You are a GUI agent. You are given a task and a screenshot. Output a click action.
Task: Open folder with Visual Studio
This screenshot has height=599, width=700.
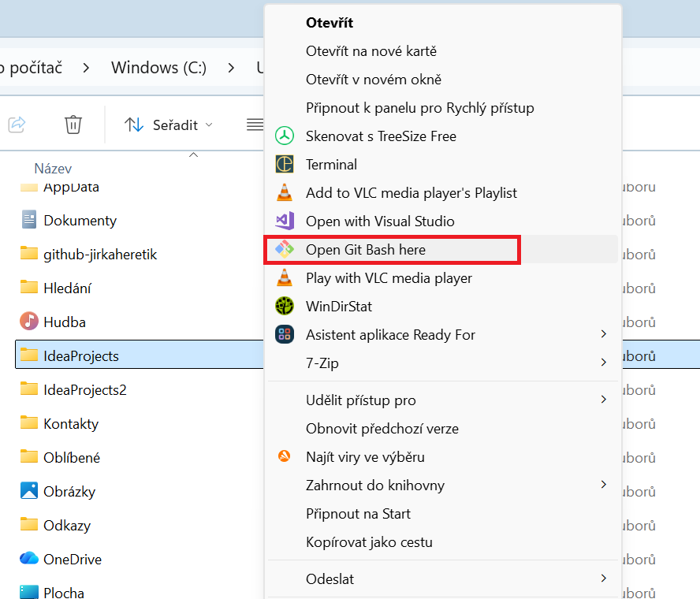click(378, 221)
